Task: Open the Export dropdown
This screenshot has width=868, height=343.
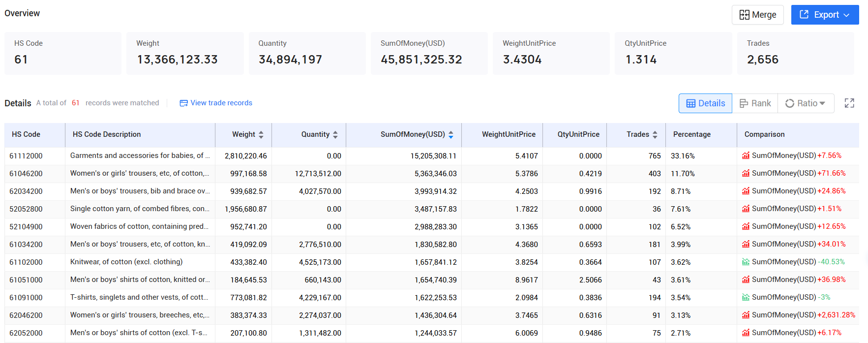Action: 825,15
